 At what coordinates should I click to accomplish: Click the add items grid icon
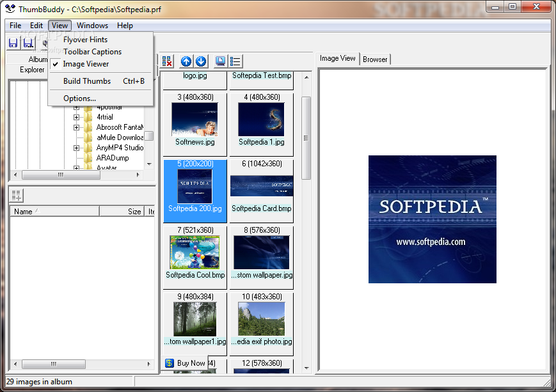click(x=16, y=195)
